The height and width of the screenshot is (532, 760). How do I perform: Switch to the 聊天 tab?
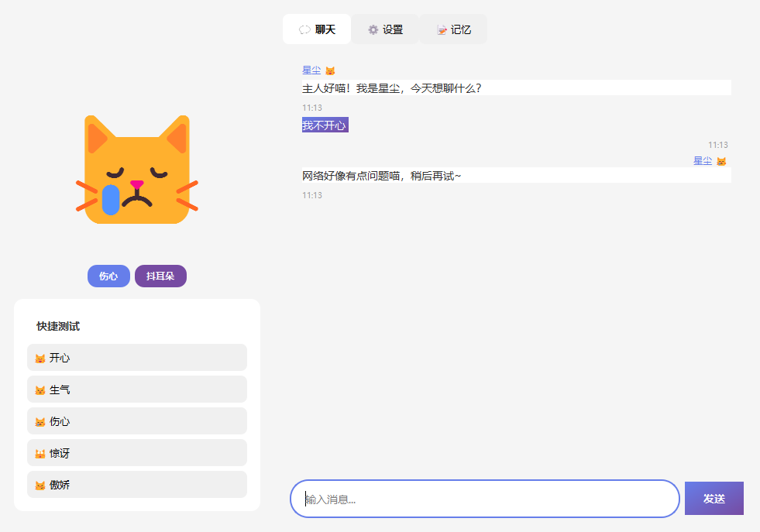pos(317,29)
